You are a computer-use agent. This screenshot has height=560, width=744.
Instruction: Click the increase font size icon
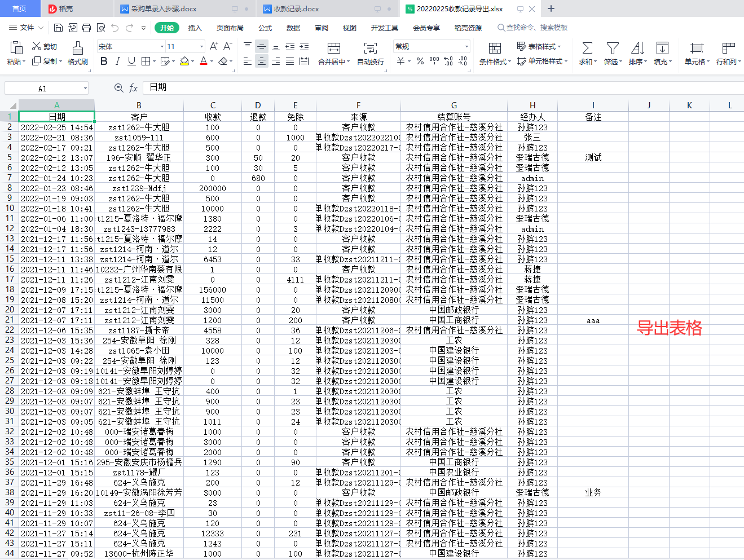214,46
